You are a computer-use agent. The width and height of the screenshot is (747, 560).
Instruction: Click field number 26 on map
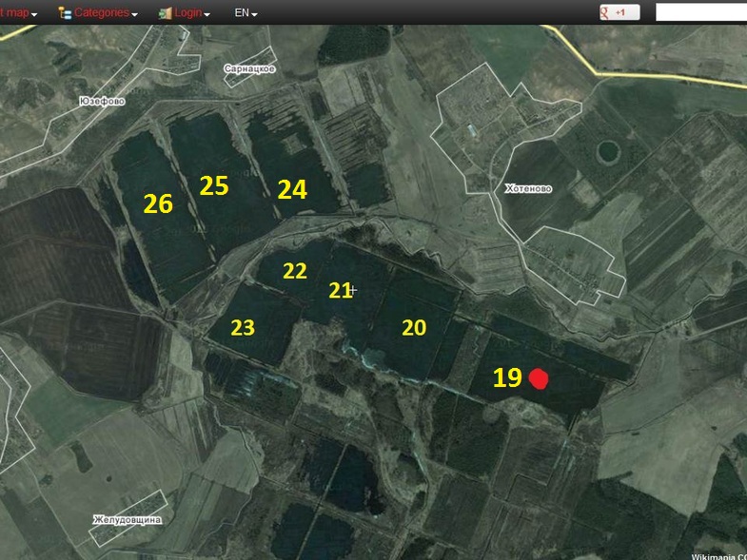point(158,203)
